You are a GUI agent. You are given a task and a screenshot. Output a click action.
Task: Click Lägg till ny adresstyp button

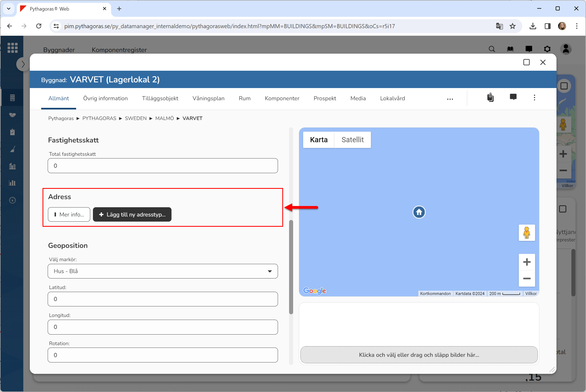pos(132,215)
